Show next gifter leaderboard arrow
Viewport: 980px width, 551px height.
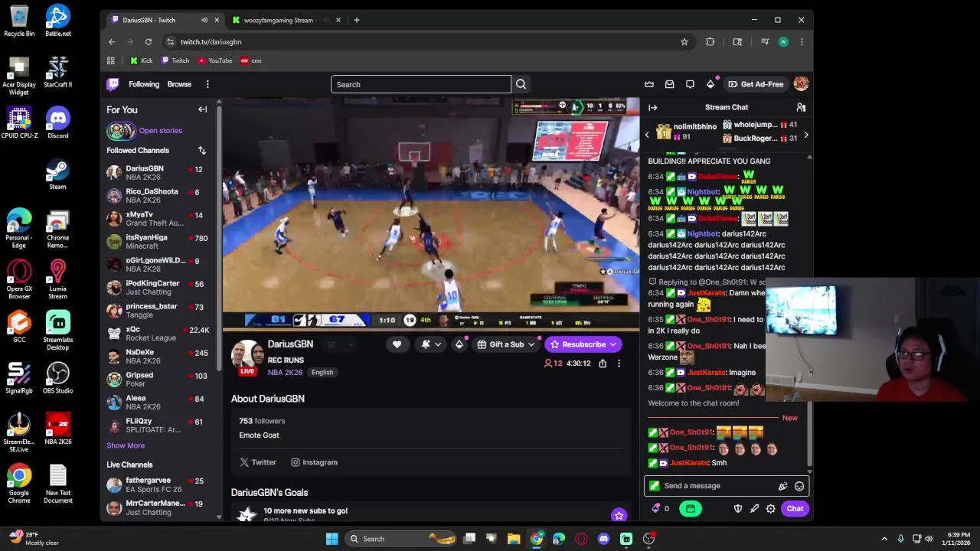tap(805, 135)
